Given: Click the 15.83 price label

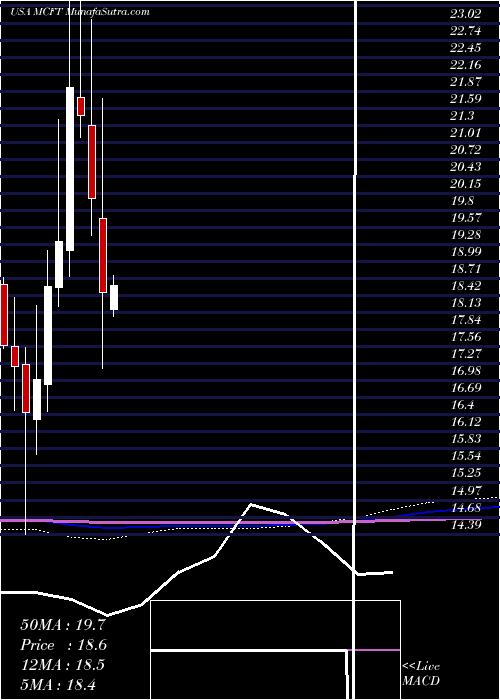Looking at the screenshot, I should [x=466, y=438].
